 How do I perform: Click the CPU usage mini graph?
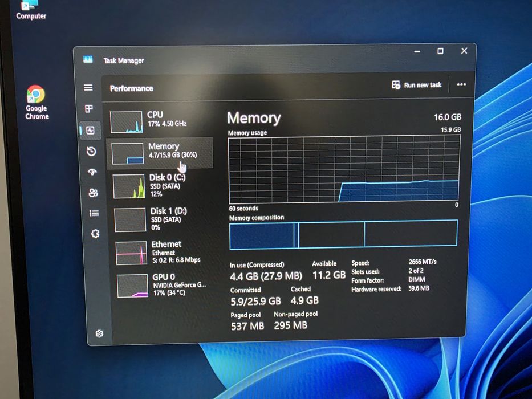[x=126, y=122]
